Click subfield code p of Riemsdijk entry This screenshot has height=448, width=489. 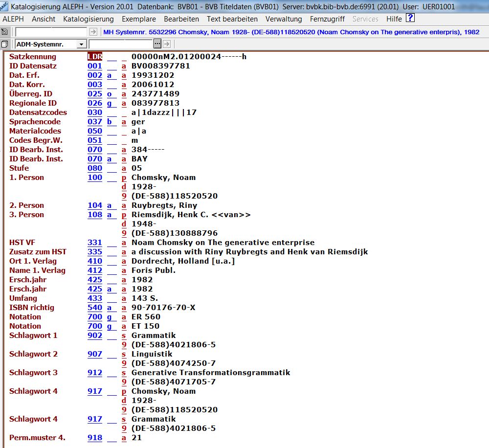click(124, 215)
